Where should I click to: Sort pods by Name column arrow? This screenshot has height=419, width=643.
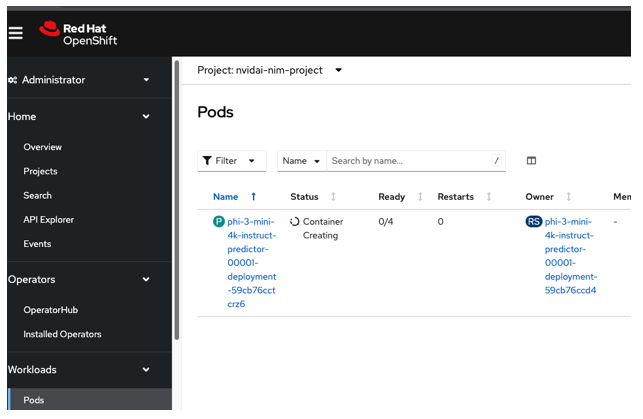[253, 197]
